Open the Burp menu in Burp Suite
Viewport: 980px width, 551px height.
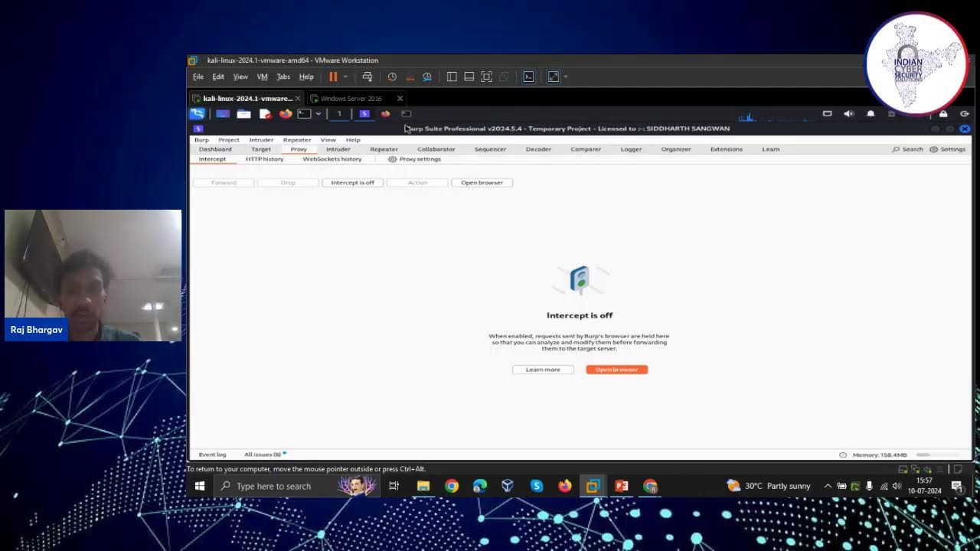pyautogui.click(x=201, y=140)
